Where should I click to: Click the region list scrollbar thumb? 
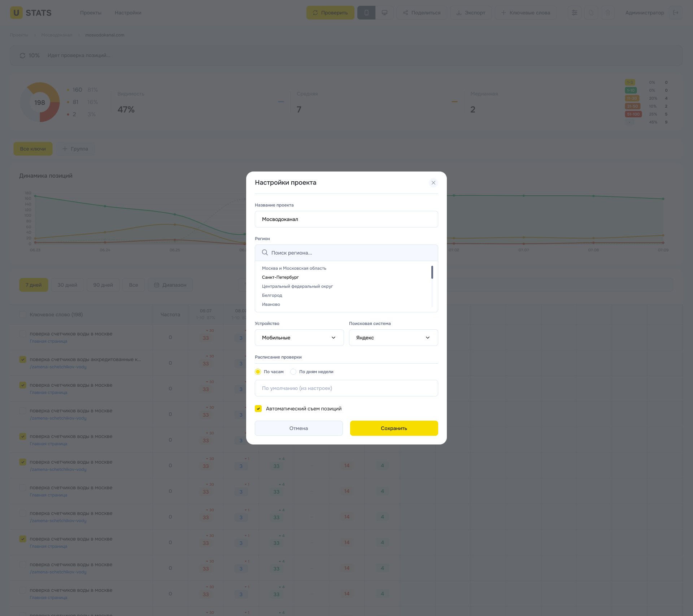[432, 272]
